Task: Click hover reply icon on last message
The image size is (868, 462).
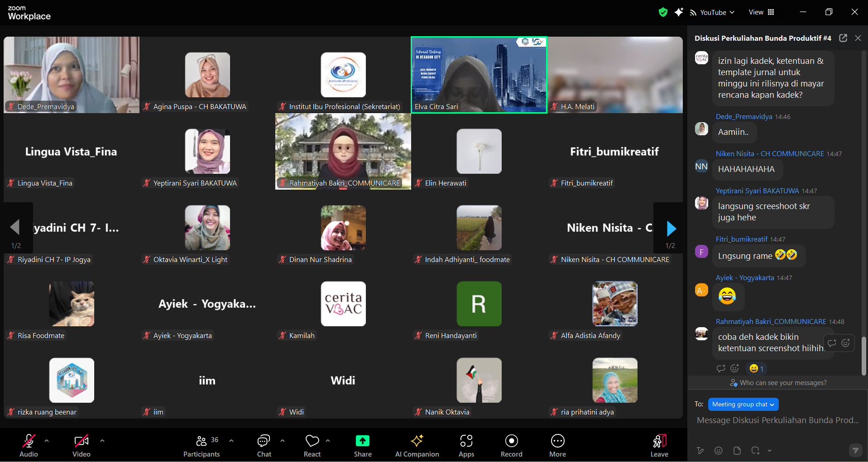Action: (832, 343)
